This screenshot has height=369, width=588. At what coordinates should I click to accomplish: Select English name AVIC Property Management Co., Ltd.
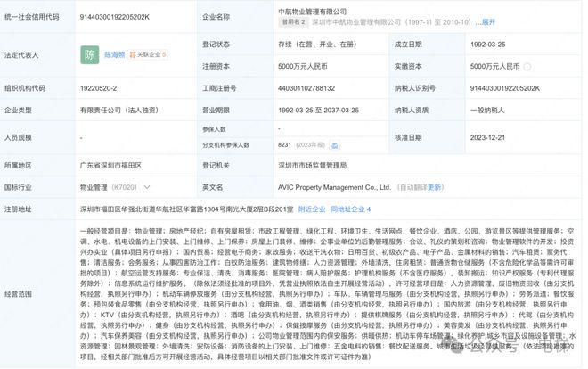(334, 187)
